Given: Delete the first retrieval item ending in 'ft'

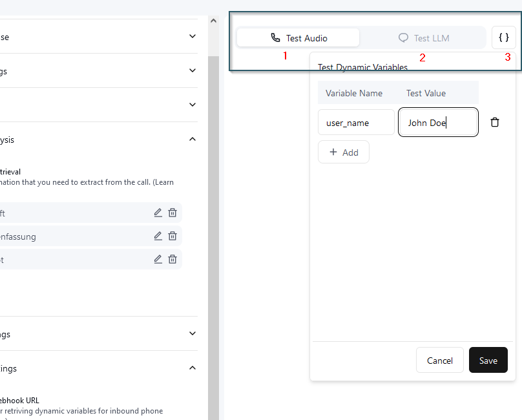Looking at the screenshot, I should 172,213.
